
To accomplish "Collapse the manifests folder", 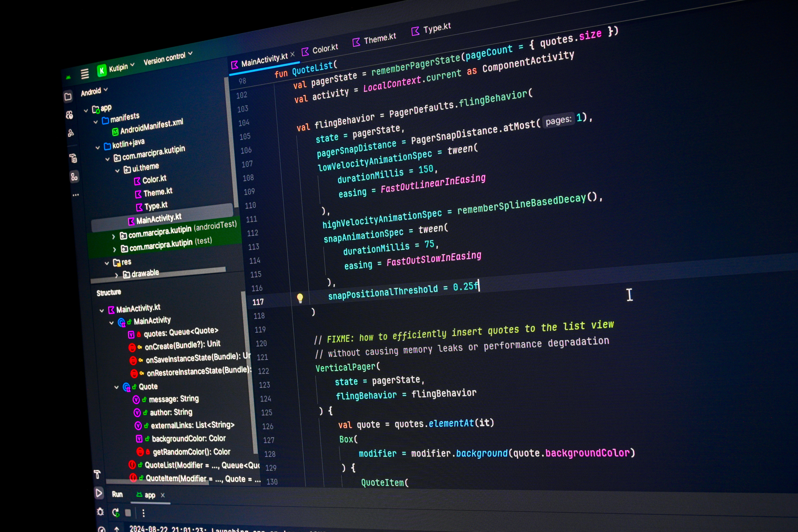I will (x=96, y=122).
